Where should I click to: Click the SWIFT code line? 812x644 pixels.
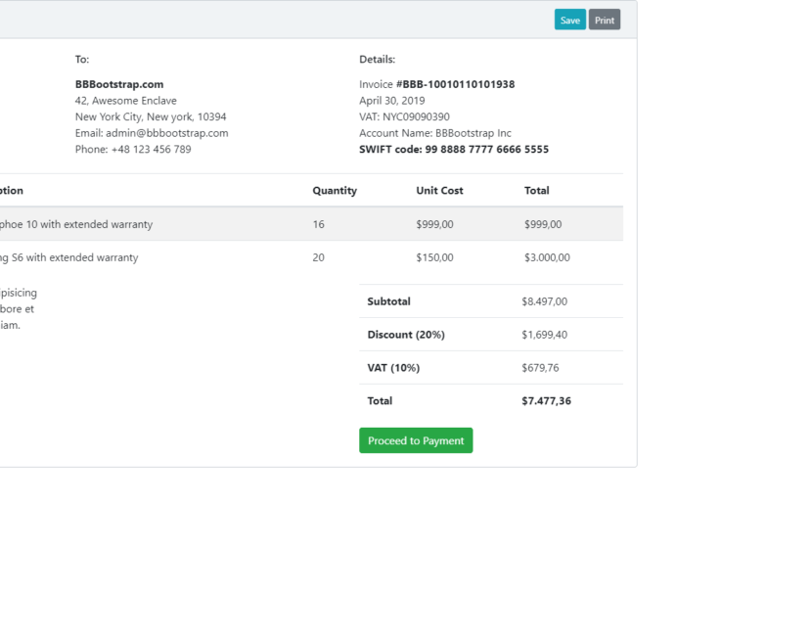[454, 149]
